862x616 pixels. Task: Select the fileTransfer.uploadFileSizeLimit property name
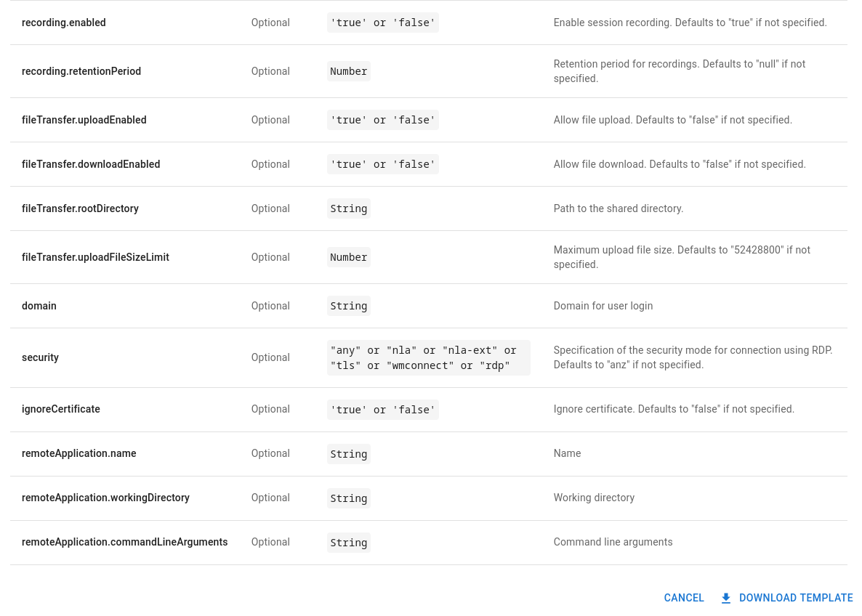[x=95, y=257]
